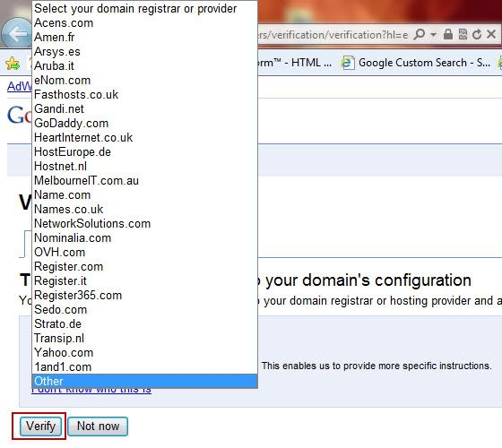502x448 pixels.
Task: Click the Refresh page icon
Action: click(x=477, y=34)
